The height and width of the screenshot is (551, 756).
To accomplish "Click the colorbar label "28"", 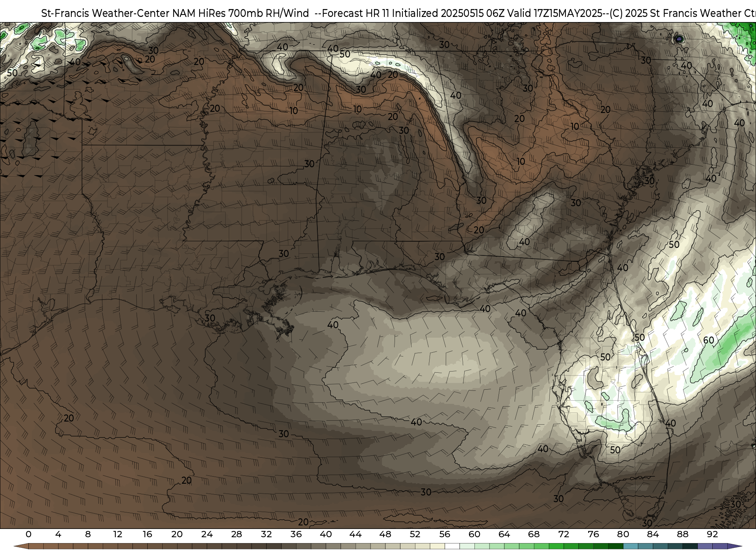I will coord(236,534).
